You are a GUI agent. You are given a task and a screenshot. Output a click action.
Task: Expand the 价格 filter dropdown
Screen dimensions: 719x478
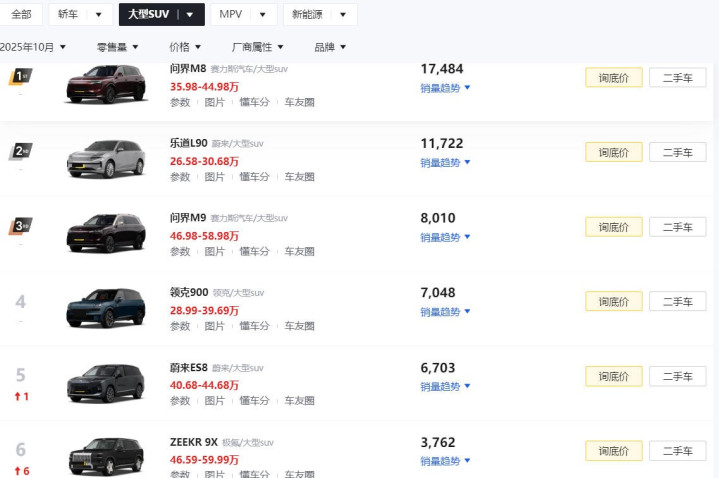[x=185, y=47]
